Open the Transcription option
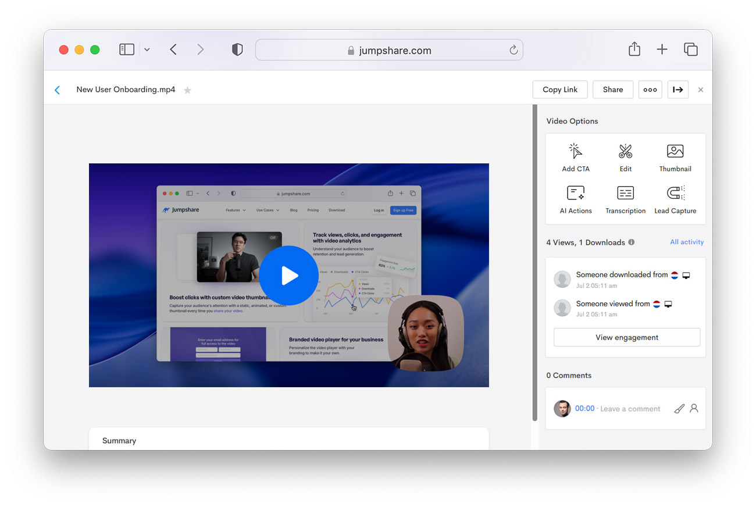The height and width of the screenshot is (532, 756). pyautogui.click(x=625, y=200)
